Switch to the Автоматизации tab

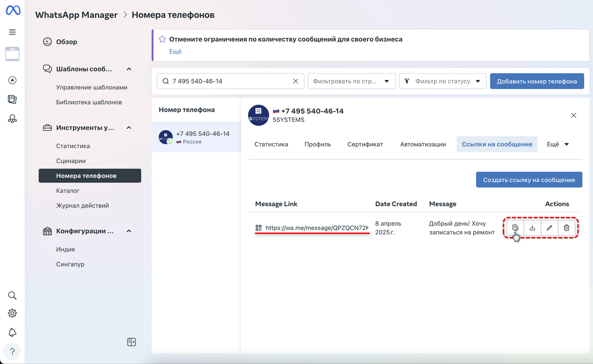coord(423,144)
